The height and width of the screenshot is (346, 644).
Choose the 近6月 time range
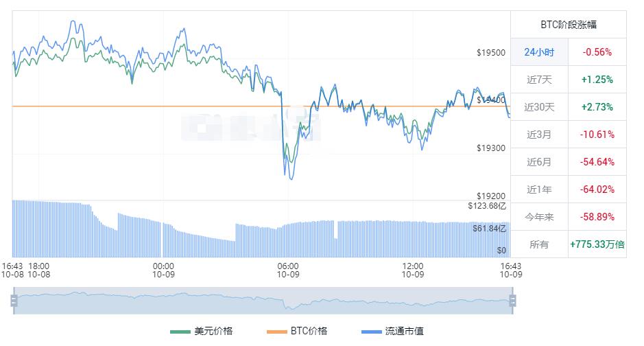(539, 162)
